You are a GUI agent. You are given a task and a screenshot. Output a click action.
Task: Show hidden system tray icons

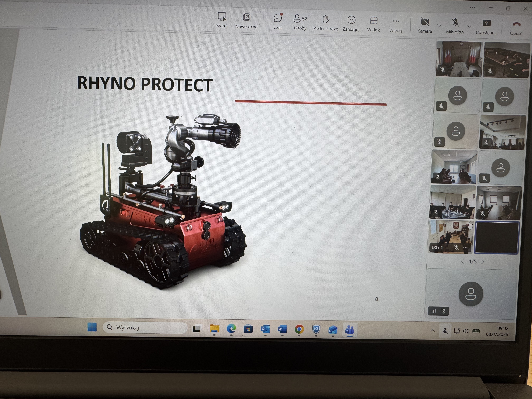pyautogui.click(x=433, y=331)
